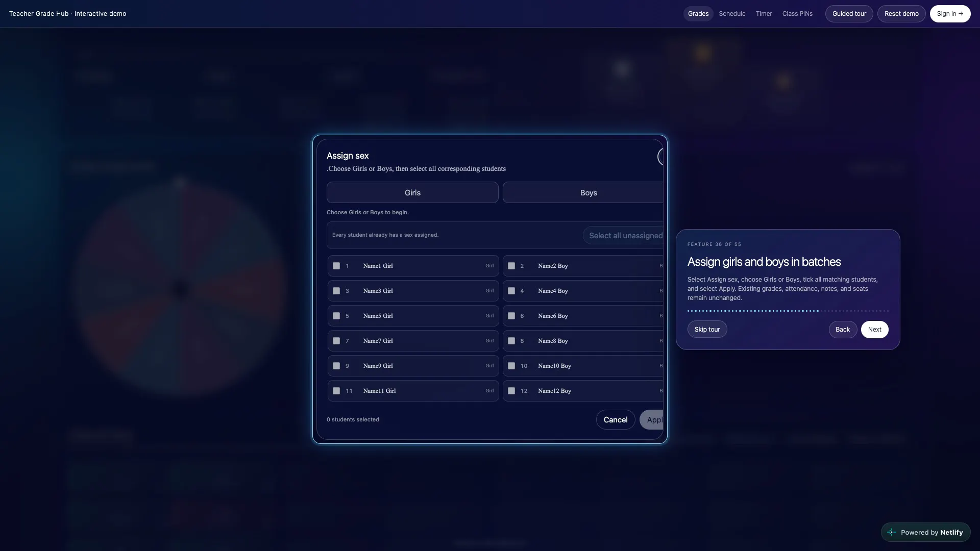Check the box next to Name4 Boy
980x551 pixels.
pyautogui.click(x=511, y=291)
